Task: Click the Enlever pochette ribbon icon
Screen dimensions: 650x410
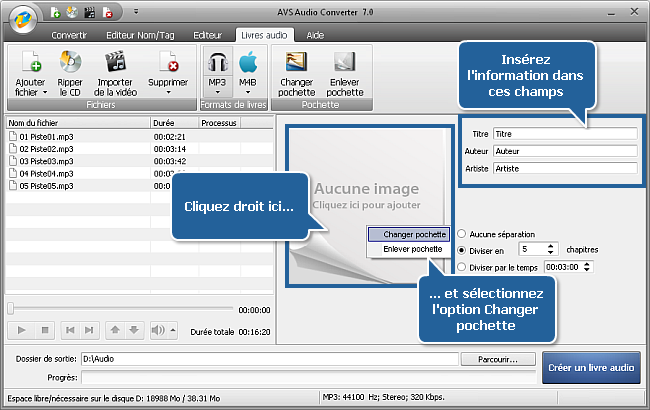Action: pos(345,60)
